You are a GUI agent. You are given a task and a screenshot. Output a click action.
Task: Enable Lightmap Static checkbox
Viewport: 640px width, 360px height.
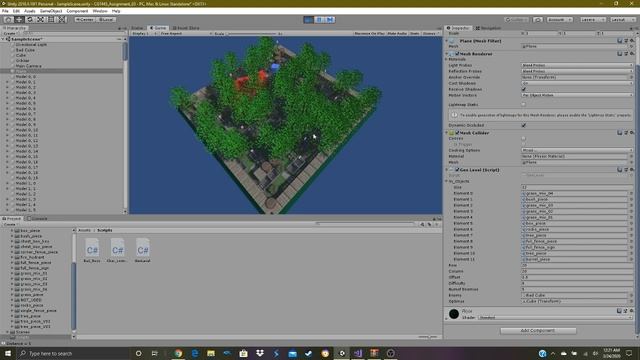524,104
